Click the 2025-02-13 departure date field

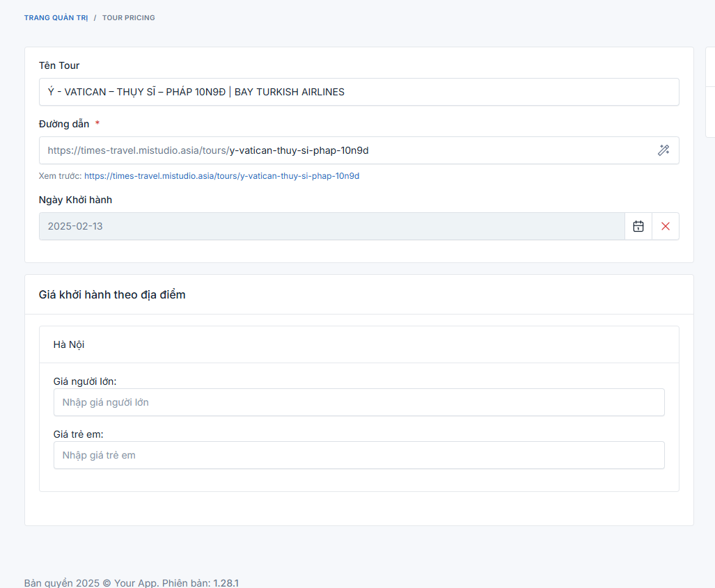331,226
